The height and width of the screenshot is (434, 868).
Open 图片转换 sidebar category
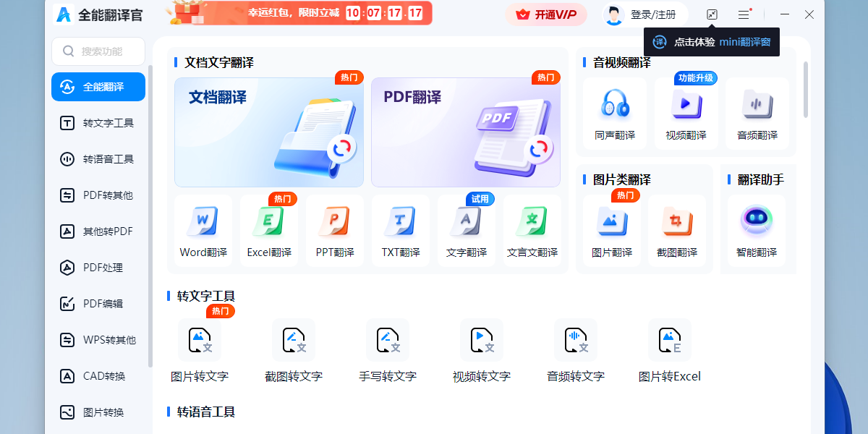(x=98, y=412)
